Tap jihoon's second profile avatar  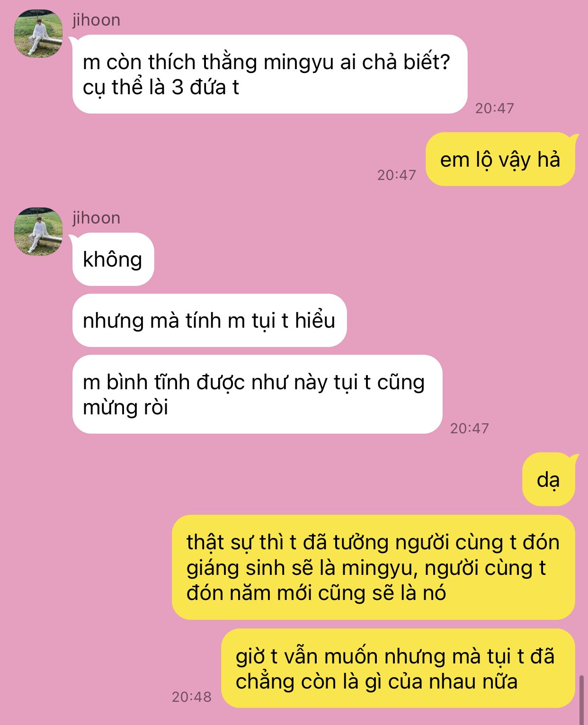click(x=38, y=231)
